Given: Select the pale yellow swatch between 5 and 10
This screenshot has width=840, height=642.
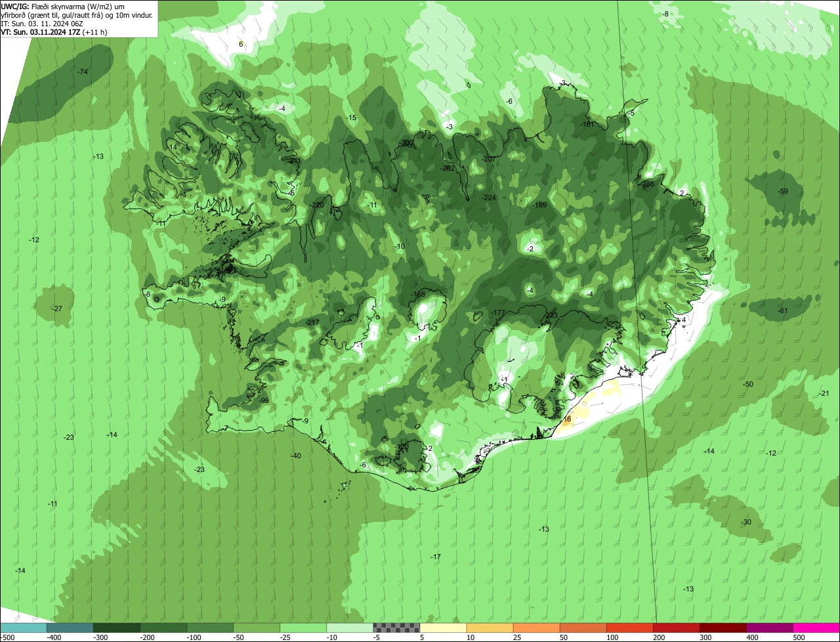Looking at the screenshot, I should pyautogui.click(x=443, y=628).
